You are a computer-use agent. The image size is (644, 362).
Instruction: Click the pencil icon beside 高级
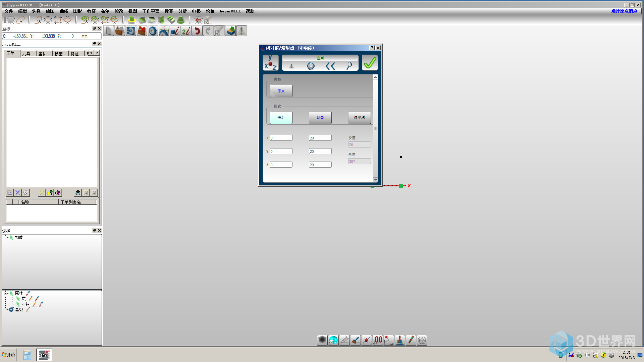pyautogui.click(x=28, y=309)
